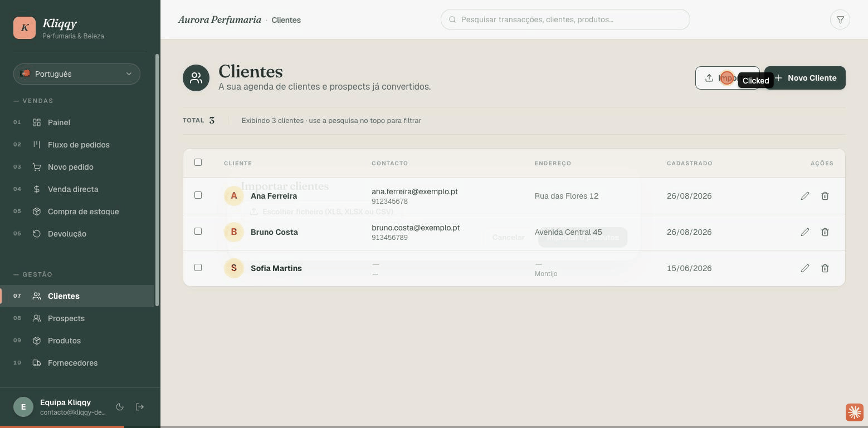Click Sofia Martins' avatar letter S
The width and height of the screenshot is (868, 428).
[234, 268]
